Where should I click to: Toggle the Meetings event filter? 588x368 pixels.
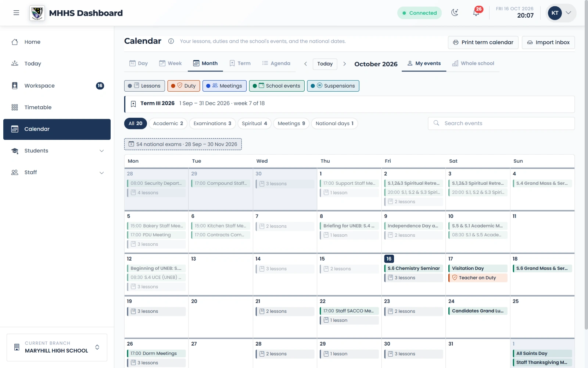[x=224, y=86]
